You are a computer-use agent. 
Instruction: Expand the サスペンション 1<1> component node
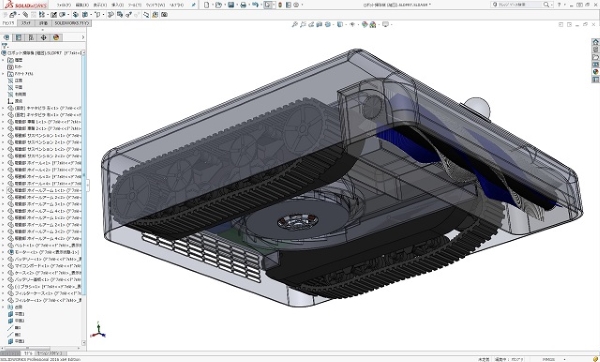coord(3,135)
